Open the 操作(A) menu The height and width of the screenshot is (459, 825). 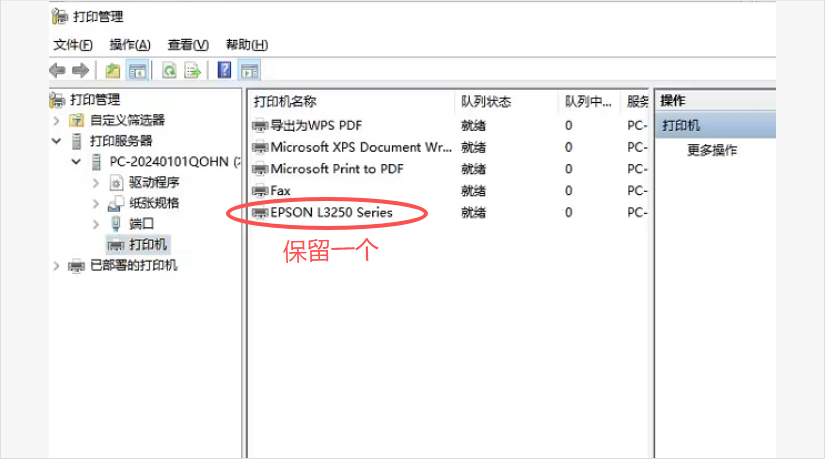coord(130,45)
